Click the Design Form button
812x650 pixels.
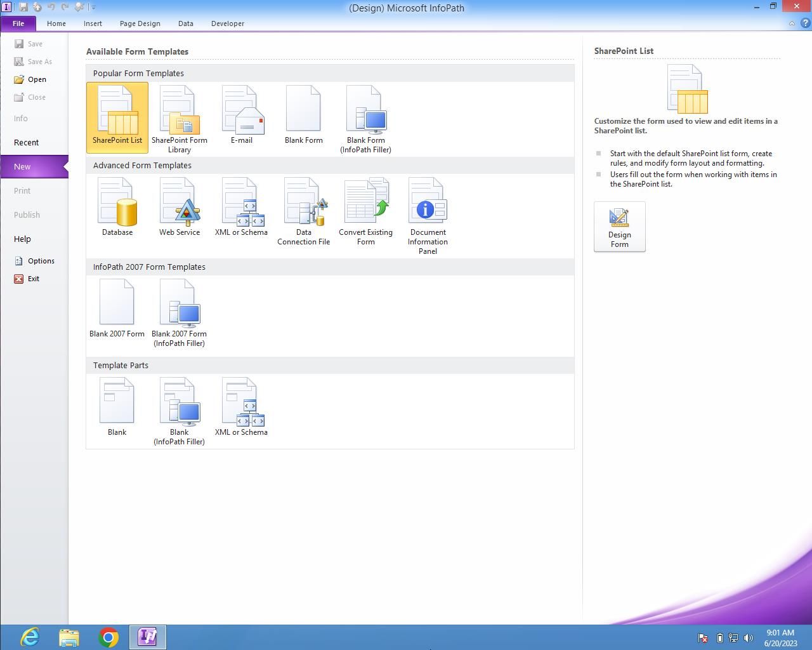(x=620, y=227)
